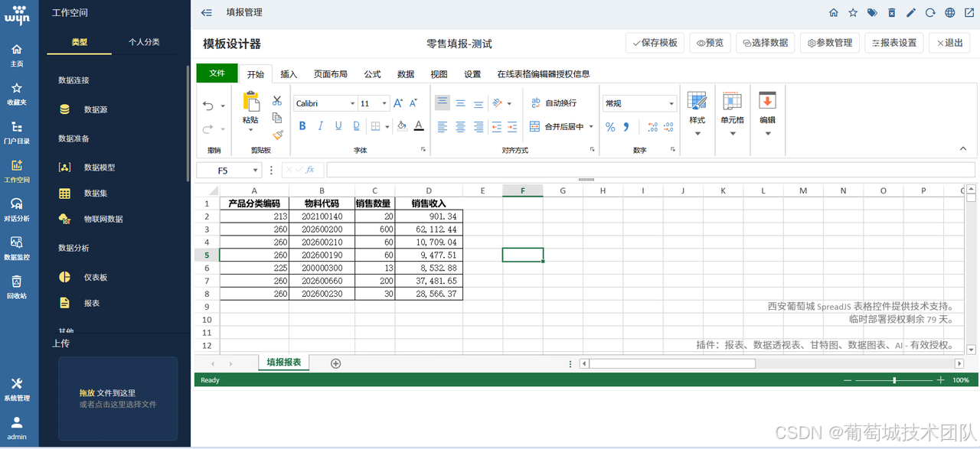980x449 pixels.
Task: Open the font size 11 dropdown
Action: (385, 104)
